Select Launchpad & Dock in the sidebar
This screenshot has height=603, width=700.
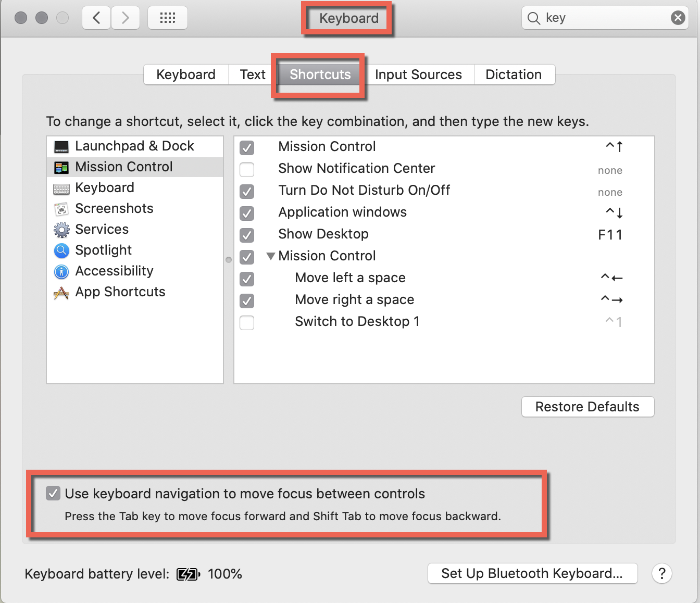(x=134, y=146)
